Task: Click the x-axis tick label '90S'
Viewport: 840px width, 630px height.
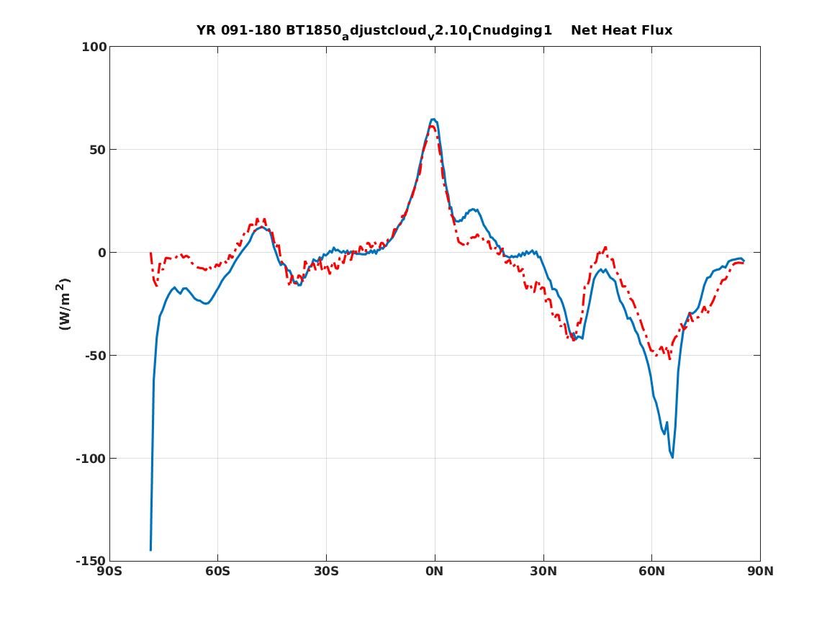Action: 109,572
